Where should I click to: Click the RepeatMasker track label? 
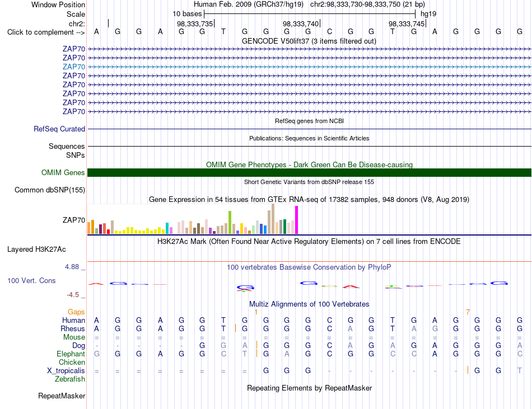[62, 396]
